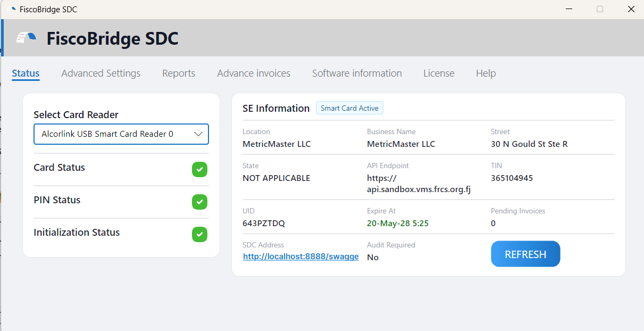Image resolution: width=644 pixels, height=331 pixels.
Task: Click the API endpoint URL text
Action: tap(419, 184)
